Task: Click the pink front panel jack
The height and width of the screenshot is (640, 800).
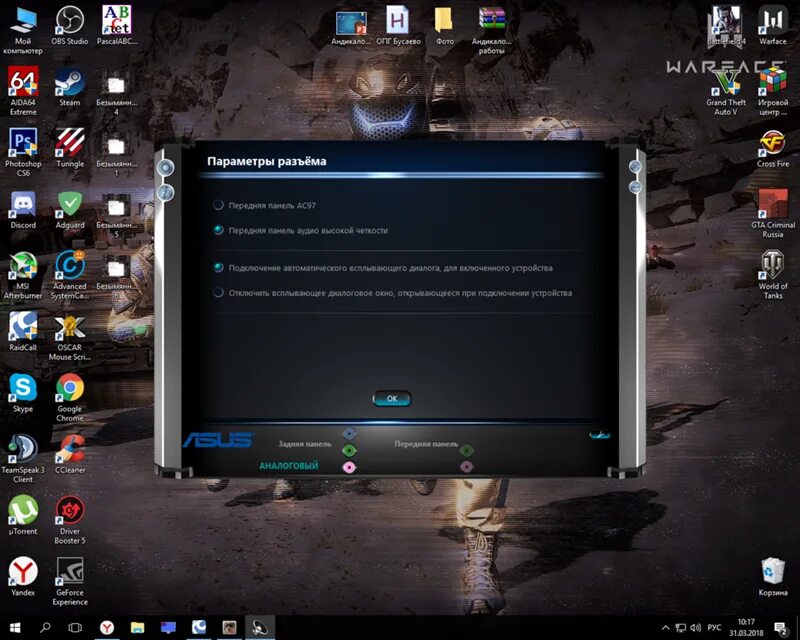Action: click(x=466, y=467)
